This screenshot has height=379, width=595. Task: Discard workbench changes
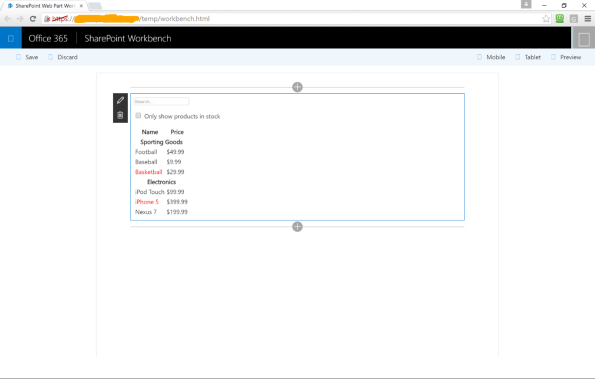[63, 57]
